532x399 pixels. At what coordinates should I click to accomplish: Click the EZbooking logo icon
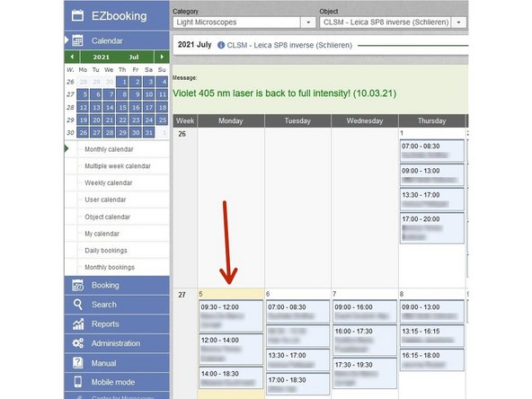[x=77, y=15]
